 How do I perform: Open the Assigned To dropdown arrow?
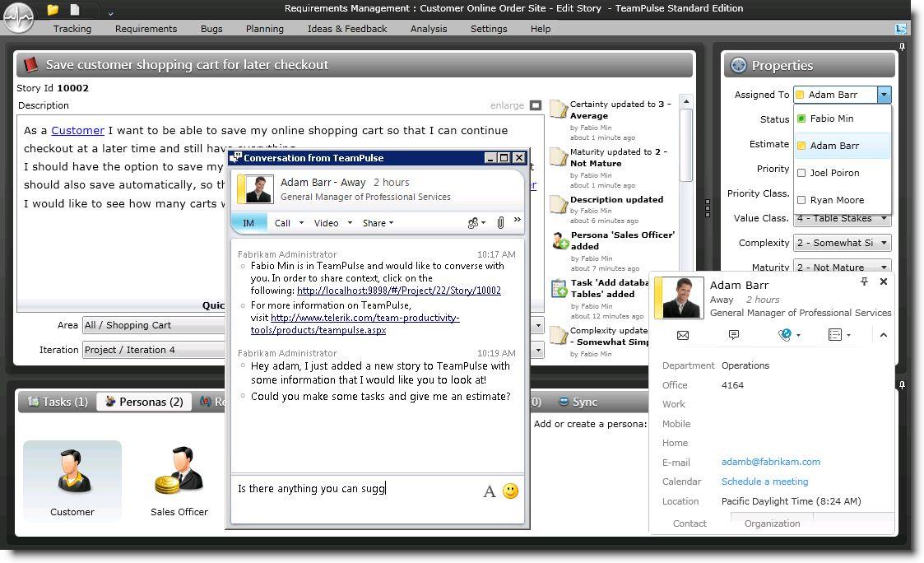click(x=884, y=95)
